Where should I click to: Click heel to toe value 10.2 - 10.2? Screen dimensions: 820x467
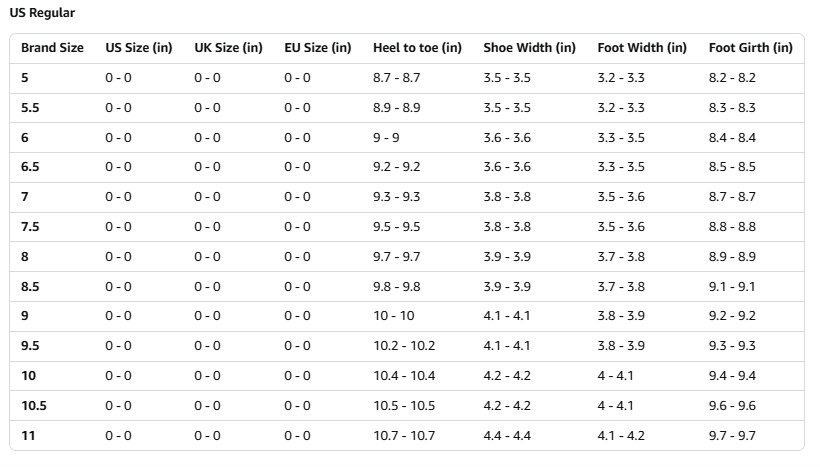point(404,346)
